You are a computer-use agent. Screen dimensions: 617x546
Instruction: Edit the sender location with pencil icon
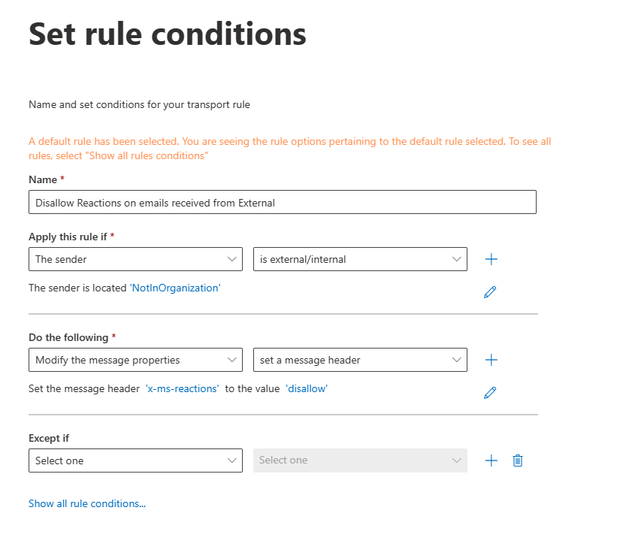490,292
